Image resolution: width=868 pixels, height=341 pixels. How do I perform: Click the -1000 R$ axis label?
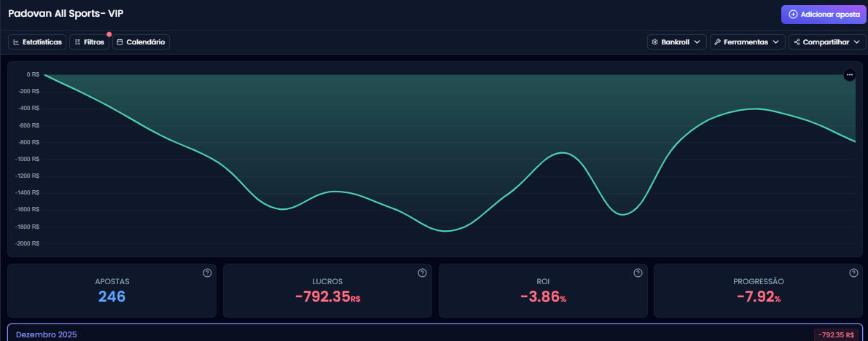(x=28, y=159)
